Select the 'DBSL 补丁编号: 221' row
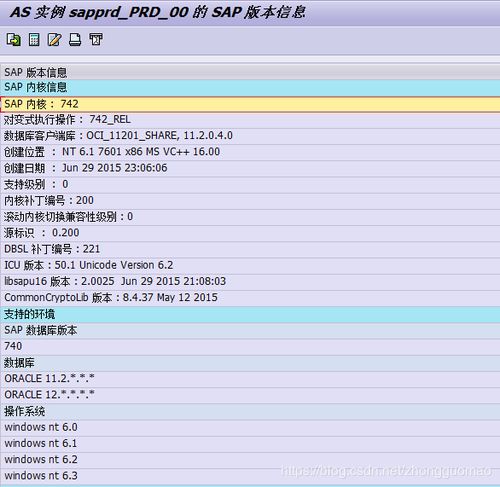 pos(250,249)
